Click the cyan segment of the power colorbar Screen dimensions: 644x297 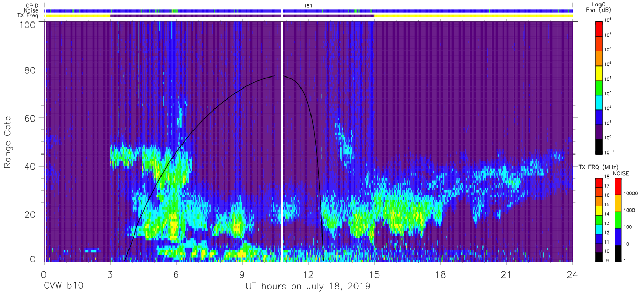tap(599, 102)
